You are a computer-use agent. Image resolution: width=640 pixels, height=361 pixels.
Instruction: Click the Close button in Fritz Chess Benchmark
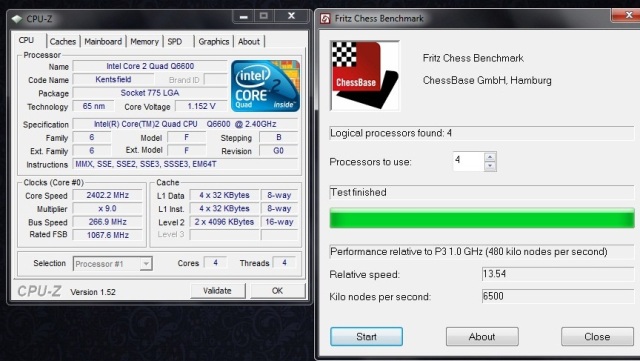[x=597, y=336]
